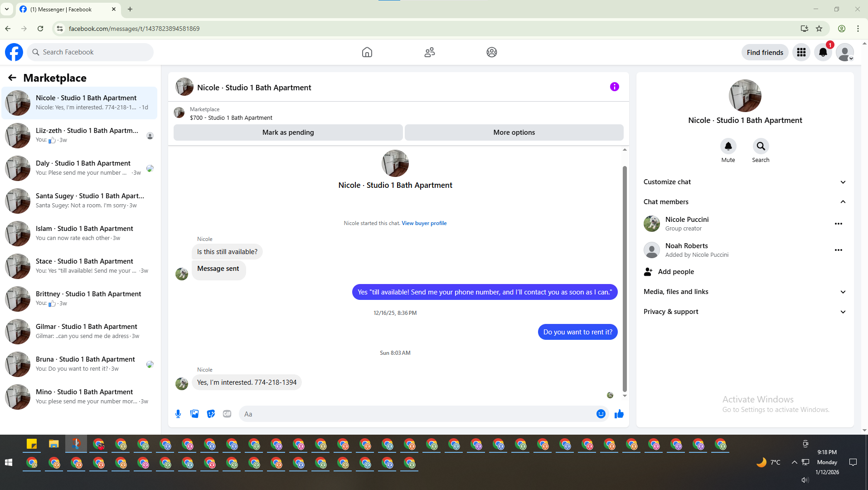Click the Facebook logo icon

coord(14,52)
